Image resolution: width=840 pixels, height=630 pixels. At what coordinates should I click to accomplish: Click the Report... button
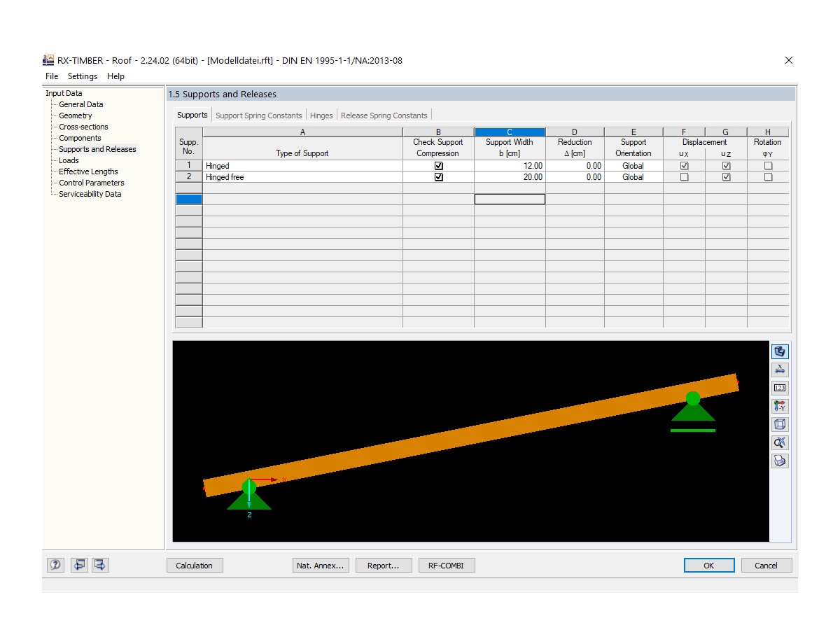click(x=383, y=566)
